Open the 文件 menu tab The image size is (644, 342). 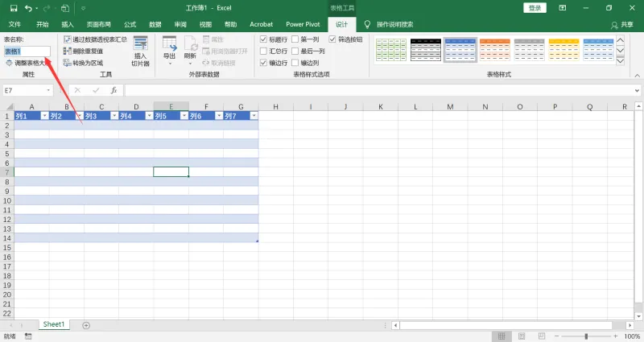14,24
